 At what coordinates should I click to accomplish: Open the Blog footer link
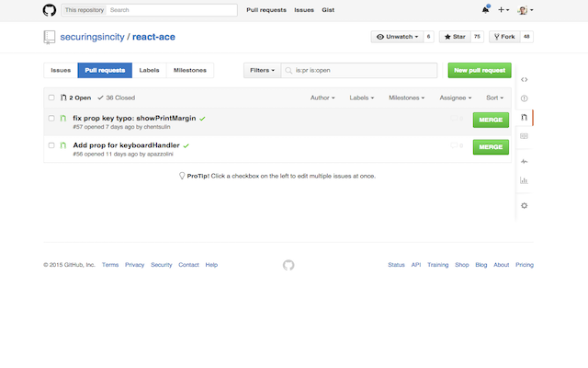pyautogui.click(x=481, y=265)
